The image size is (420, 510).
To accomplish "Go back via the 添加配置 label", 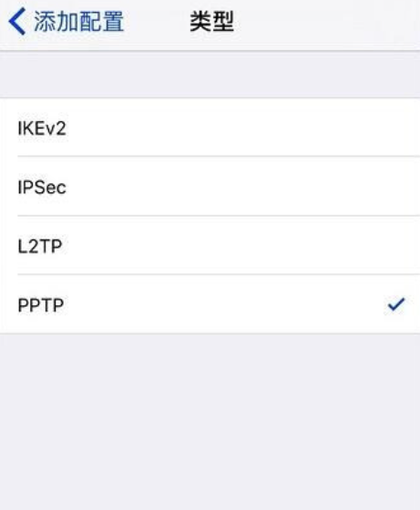I will [x=78, y=22].
